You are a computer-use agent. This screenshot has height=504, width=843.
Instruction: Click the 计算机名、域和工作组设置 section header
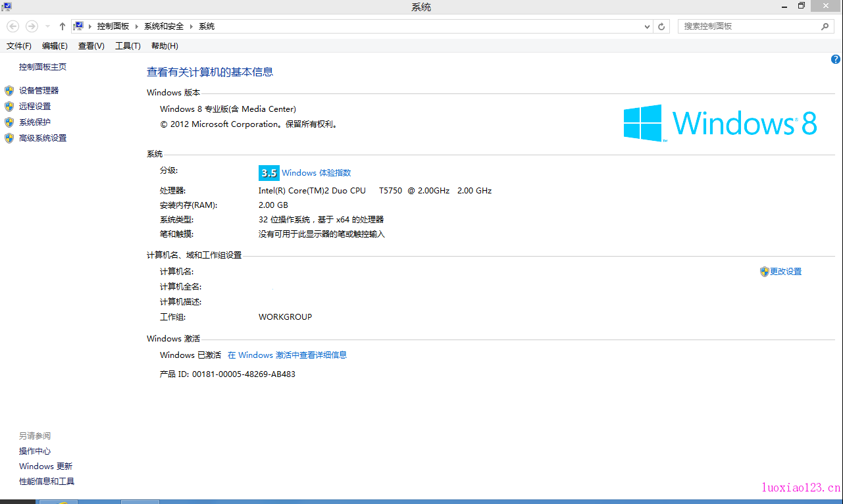tap(194, 255)
